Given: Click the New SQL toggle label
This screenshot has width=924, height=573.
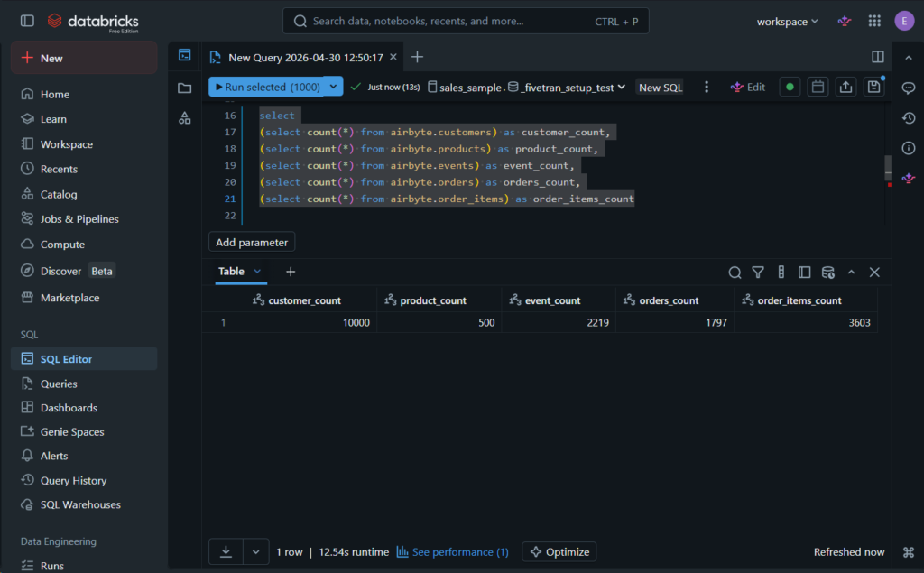Looking at the screenshot, I should coord(661,88).
